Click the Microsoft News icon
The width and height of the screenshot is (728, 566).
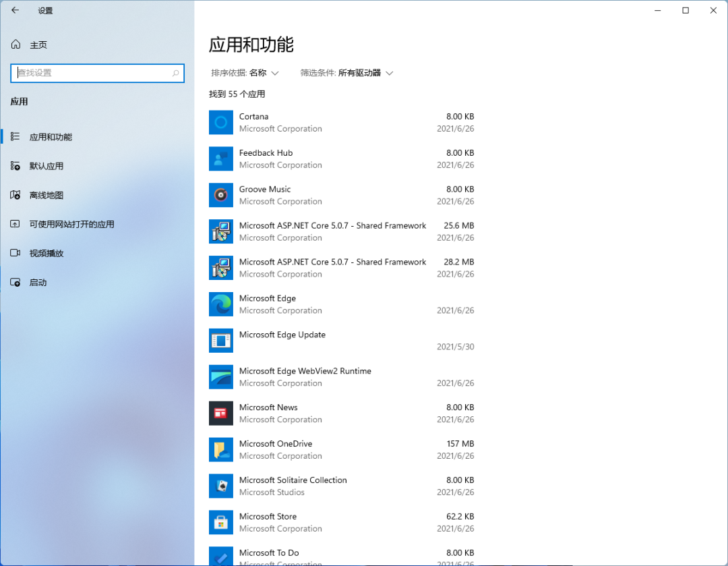click(x=220, y=413)
